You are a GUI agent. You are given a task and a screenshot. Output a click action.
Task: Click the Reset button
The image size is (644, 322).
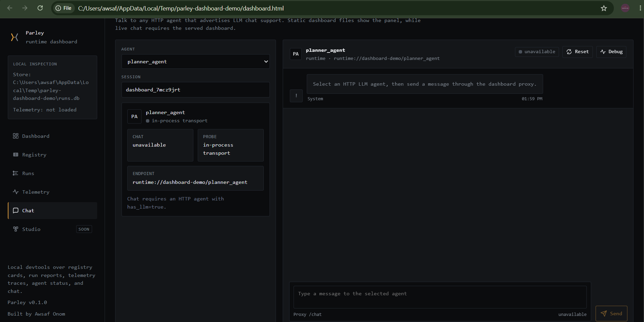[x=578, y=52]
